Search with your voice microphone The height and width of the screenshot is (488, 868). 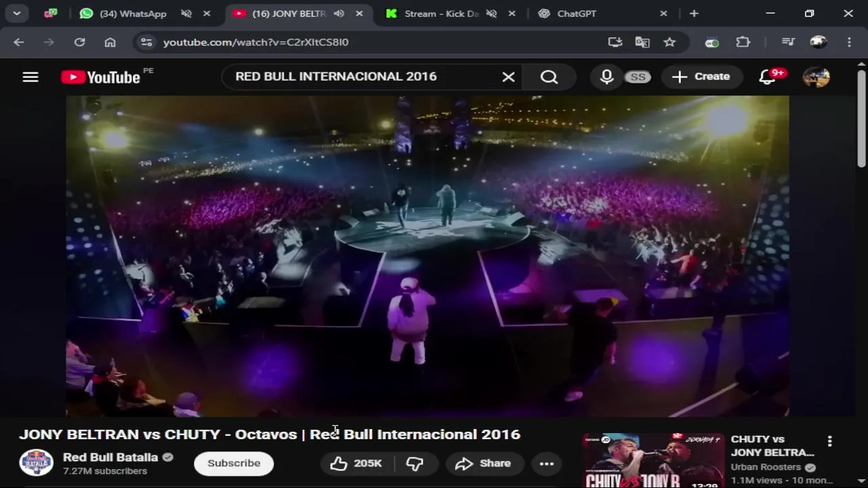(607, 77)
